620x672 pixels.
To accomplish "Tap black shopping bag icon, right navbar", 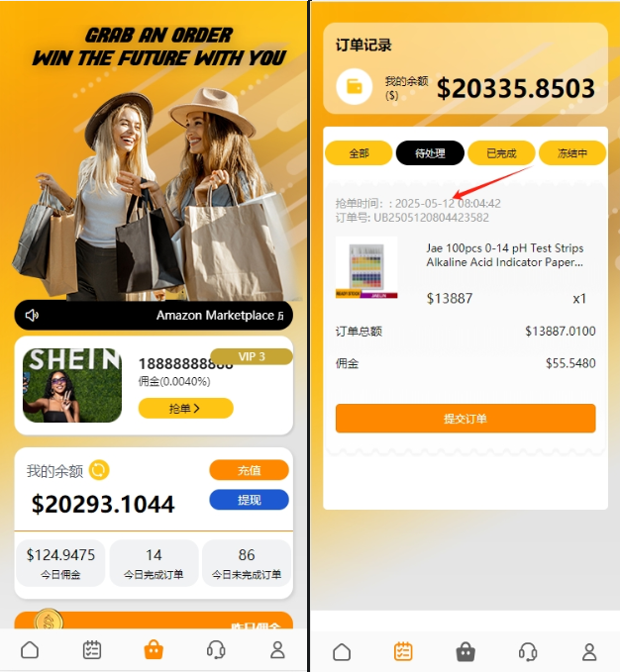I will coord(465,652).
